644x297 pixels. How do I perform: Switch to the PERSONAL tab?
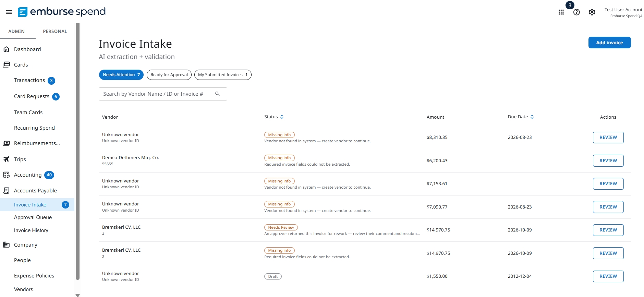tap(55, 31)
